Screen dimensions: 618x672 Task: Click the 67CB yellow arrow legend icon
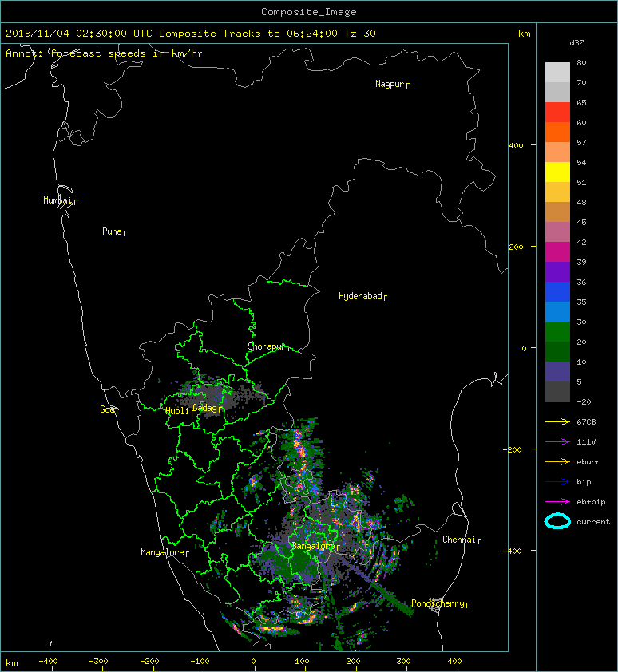557,421
